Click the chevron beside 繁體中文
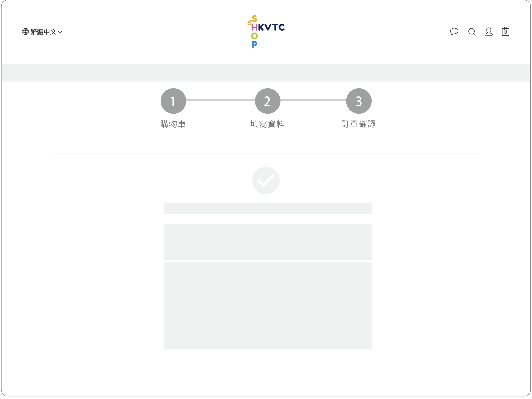Viewport: 532px width, 399px height. [x=60, y=32]
